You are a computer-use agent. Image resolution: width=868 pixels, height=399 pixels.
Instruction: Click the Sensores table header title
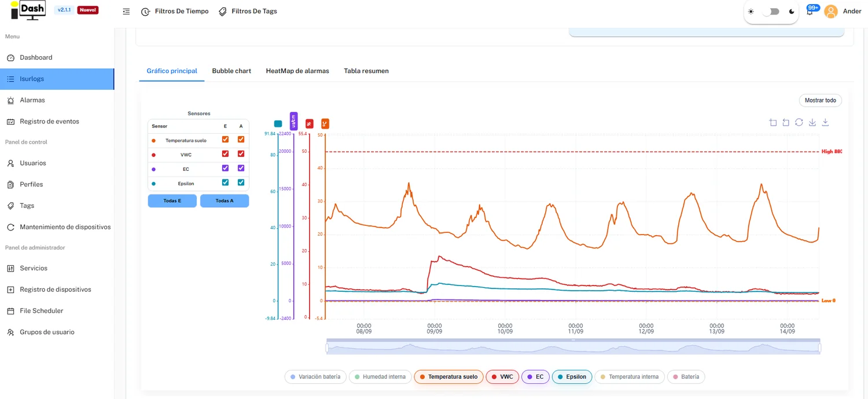click(x=199, y=114)
